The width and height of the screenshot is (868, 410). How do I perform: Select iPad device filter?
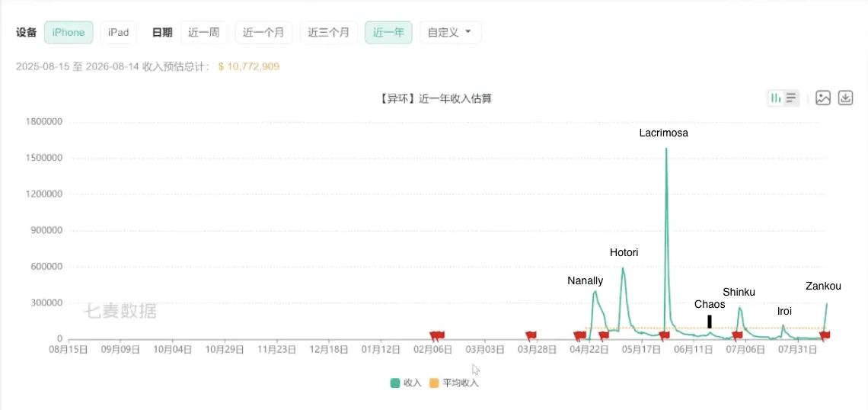coord(119,32)
